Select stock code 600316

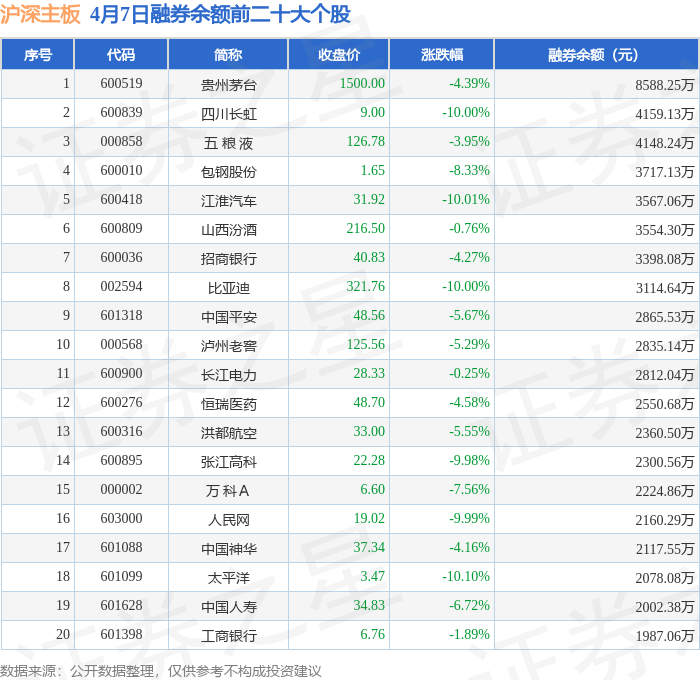[x=121, y=431]
